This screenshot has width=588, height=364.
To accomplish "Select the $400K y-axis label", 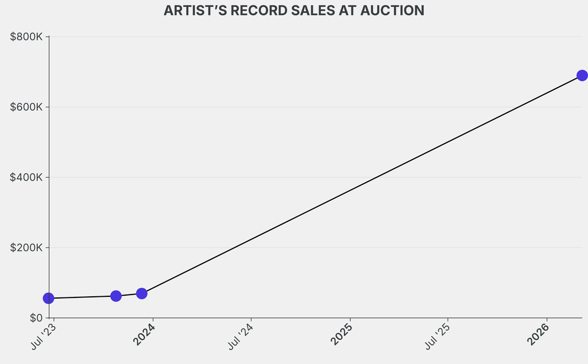I will [x=26, y=177].
